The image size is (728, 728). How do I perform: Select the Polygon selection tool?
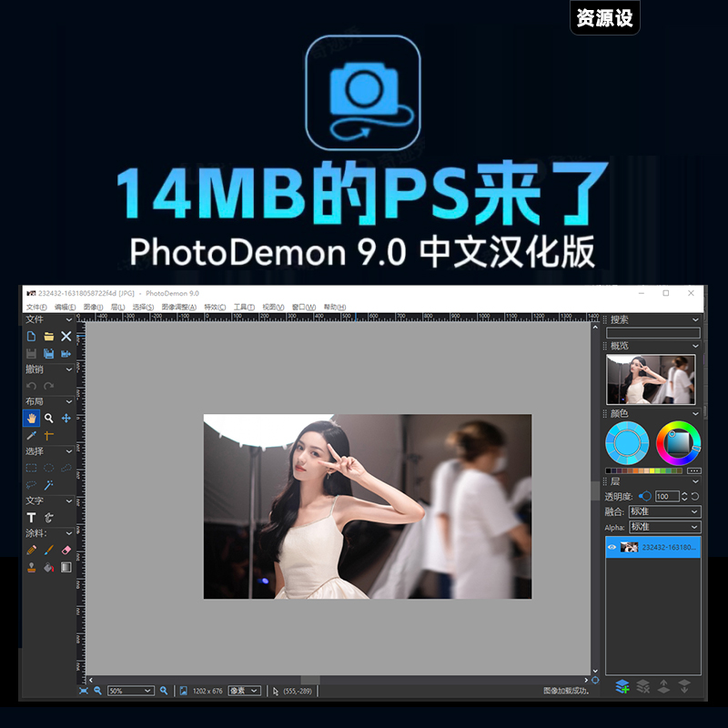click(66, 468)
